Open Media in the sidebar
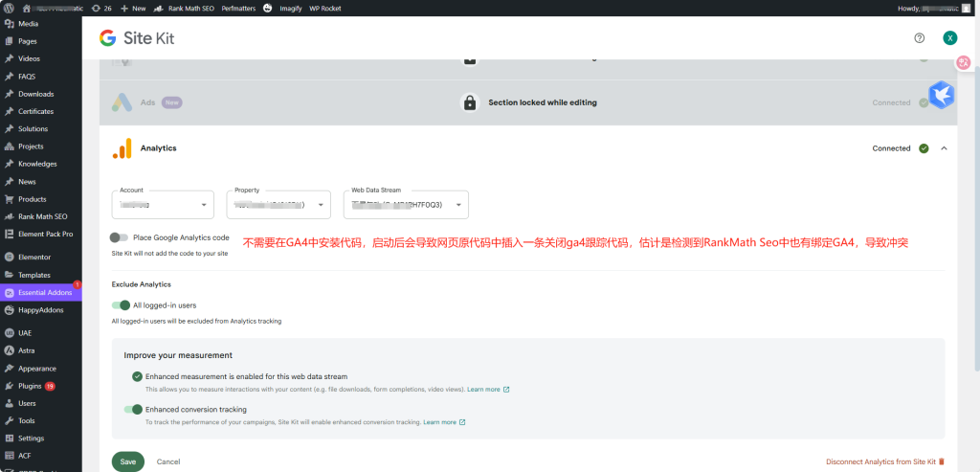This screenshot has width=980, height=472. [x=40, y=24]
